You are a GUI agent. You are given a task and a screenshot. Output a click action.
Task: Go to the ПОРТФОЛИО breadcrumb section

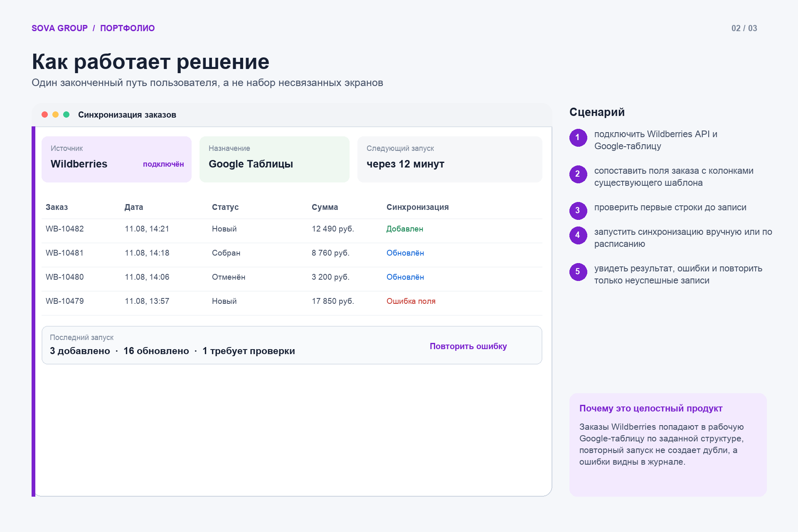coord(128,28)
